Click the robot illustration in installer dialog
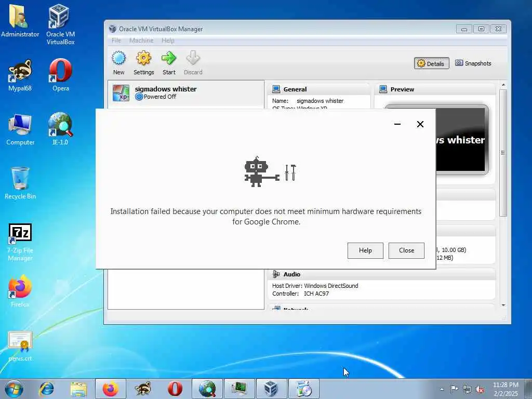 point(270,171)
